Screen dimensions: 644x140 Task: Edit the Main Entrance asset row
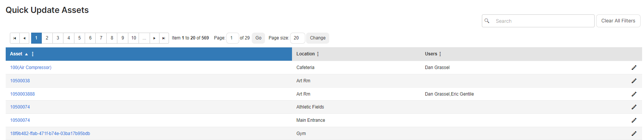click(x=634, y=120)
